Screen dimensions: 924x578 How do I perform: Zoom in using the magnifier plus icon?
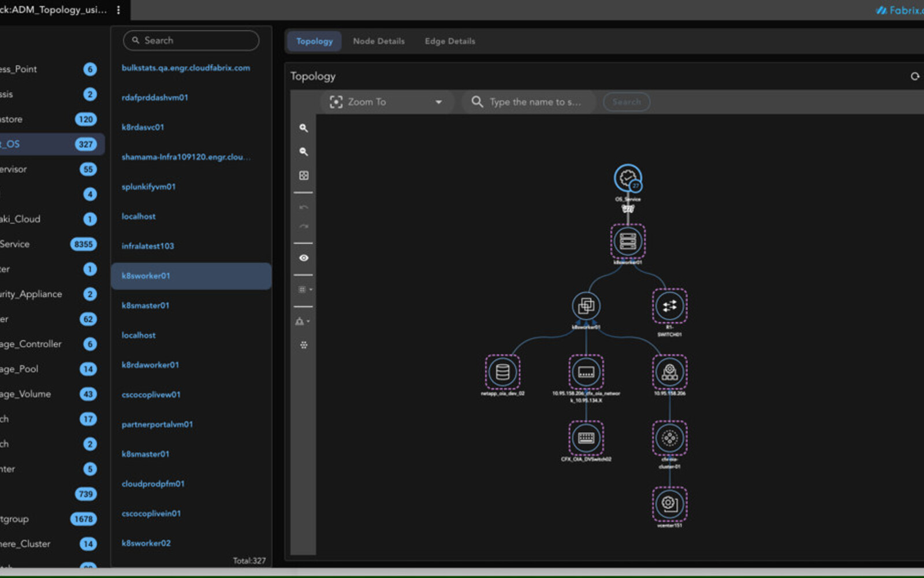[x=303, y=128]
